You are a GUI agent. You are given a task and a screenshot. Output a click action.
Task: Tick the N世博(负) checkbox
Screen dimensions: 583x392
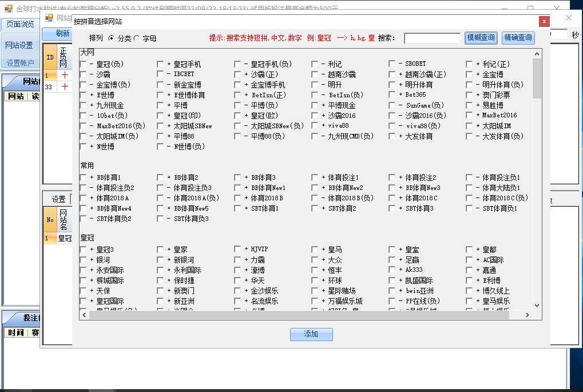(160, 147)
